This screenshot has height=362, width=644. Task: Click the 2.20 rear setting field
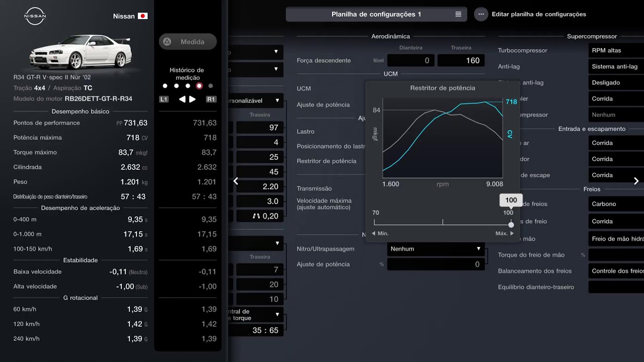260,187
